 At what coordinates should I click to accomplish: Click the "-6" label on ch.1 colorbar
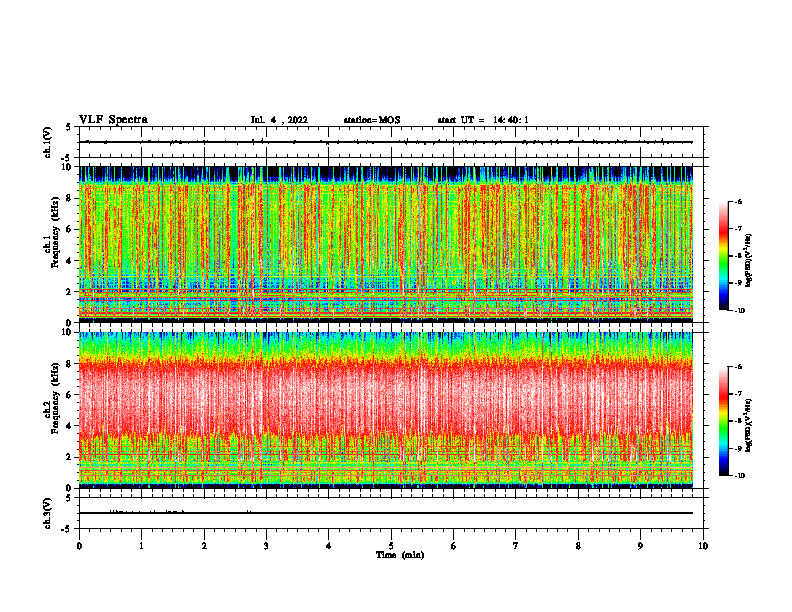[738, 201]
